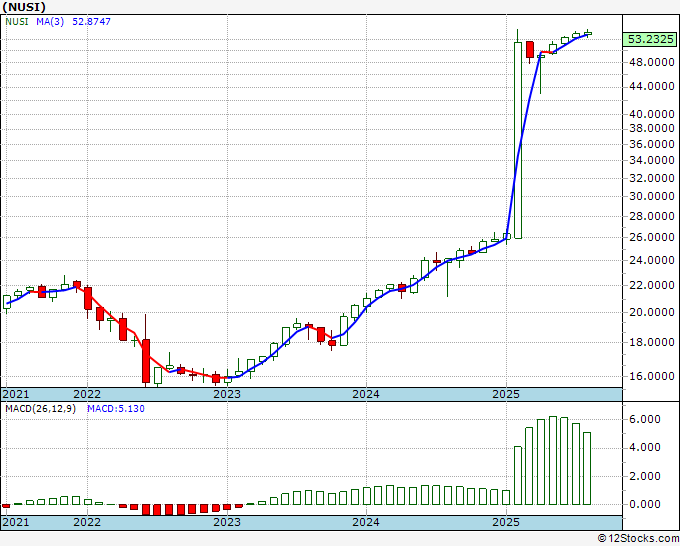Click the 36.0000 price axis label
Viewport: 680px width, 546px height.
click(x=651, y=144)
